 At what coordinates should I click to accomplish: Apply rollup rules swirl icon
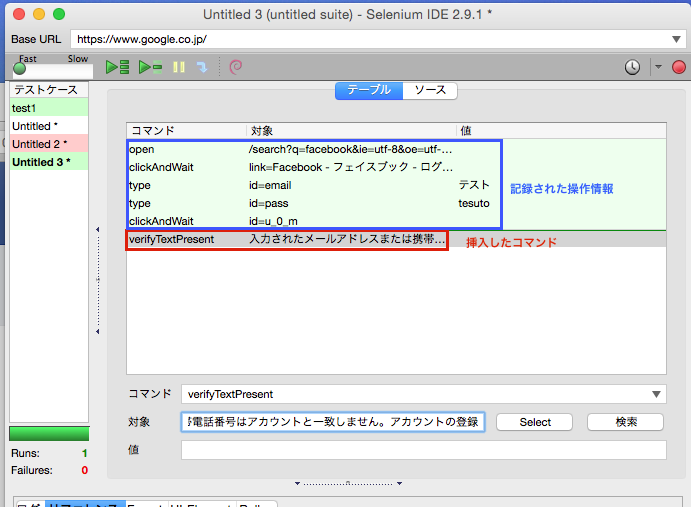[x=236, y=68]
